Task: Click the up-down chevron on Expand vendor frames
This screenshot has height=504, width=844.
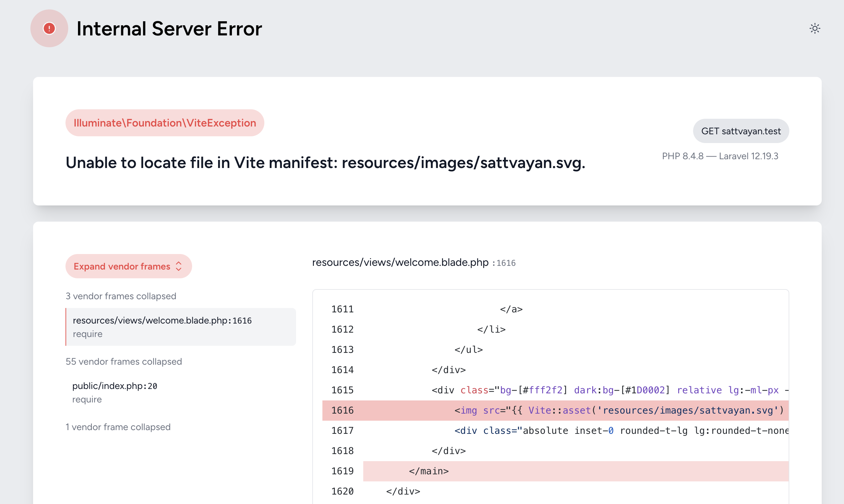Action: point(179,266)
